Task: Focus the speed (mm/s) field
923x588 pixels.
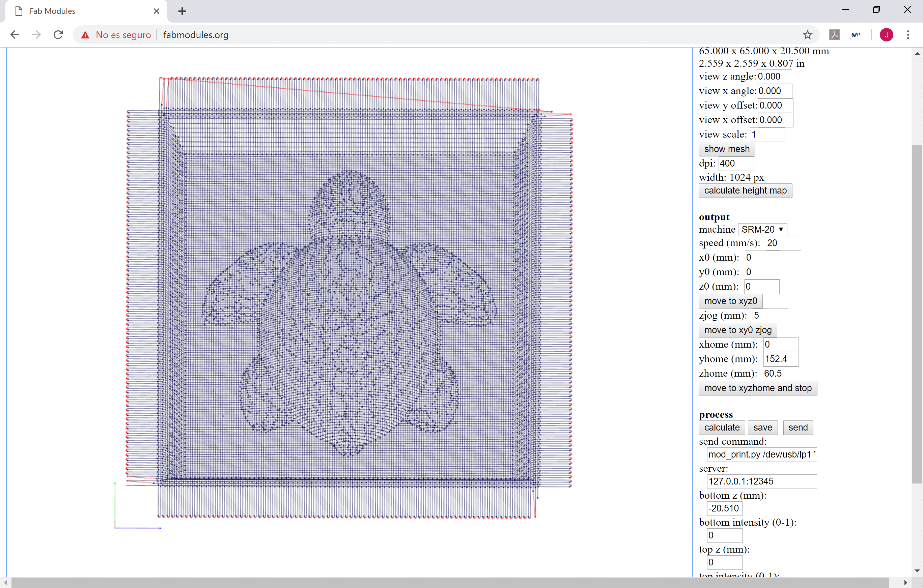Action: tap(782, 243)
